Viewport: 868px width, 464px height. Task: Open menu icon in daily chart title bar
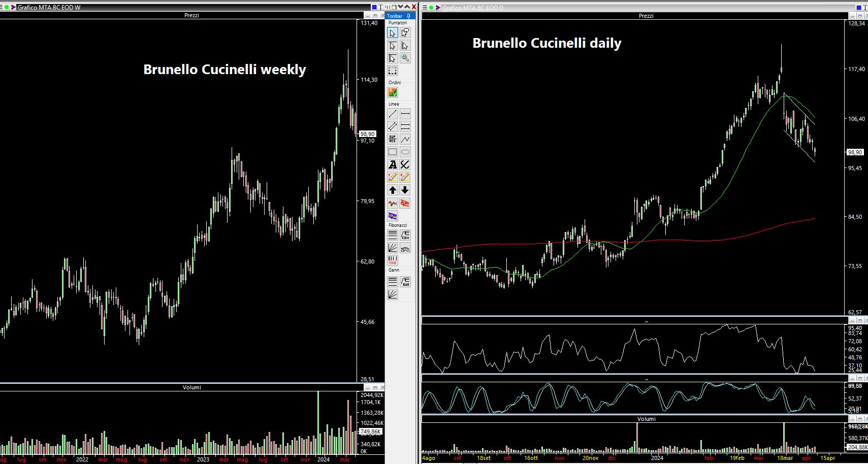point(425,8)
